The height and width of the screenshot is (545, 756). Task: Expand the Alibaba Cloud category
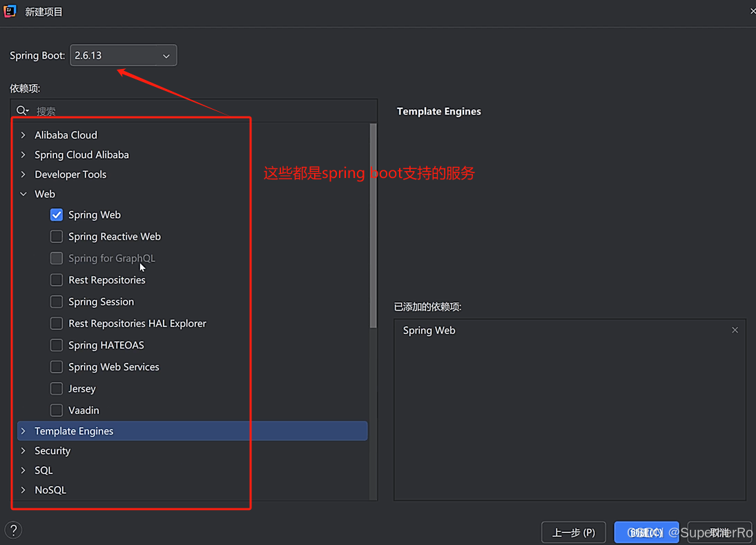[23, 135]
